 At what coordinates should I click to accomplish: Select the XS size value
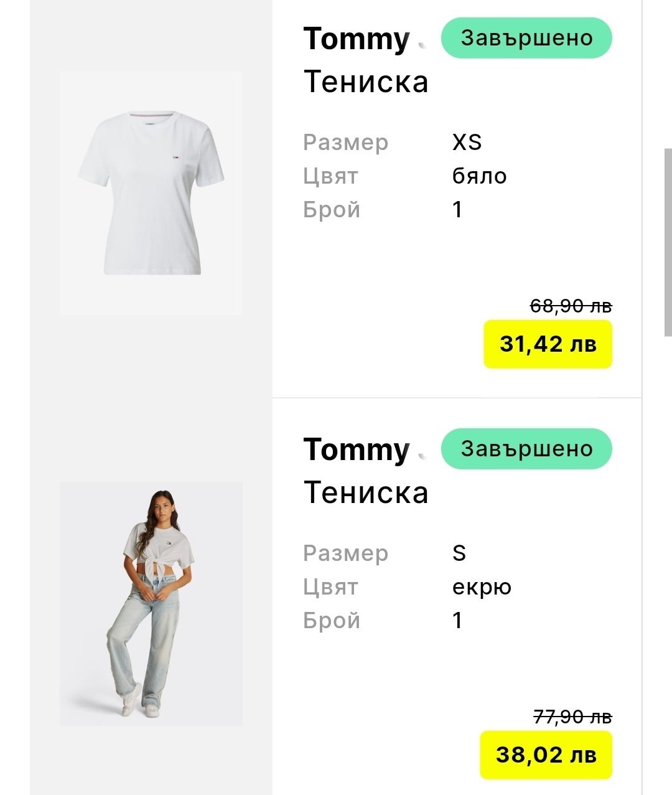tap(467, 143)
